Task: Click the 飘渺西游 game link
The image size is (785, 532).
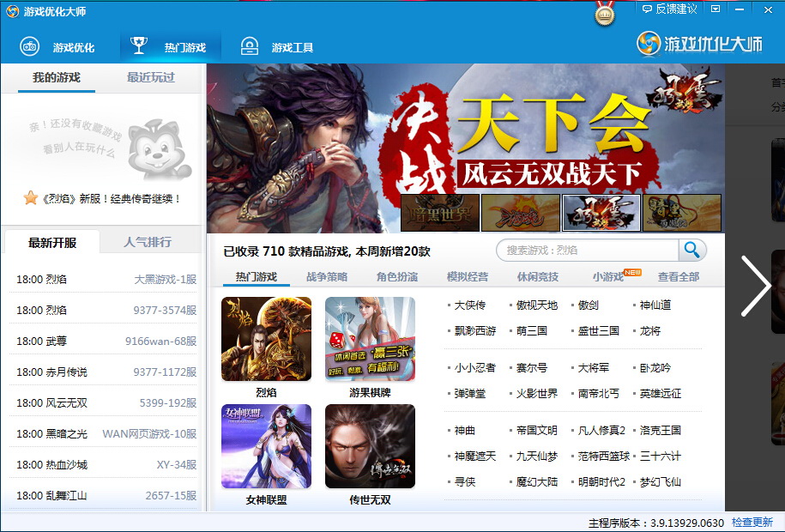Action: (x=475, y=330)
